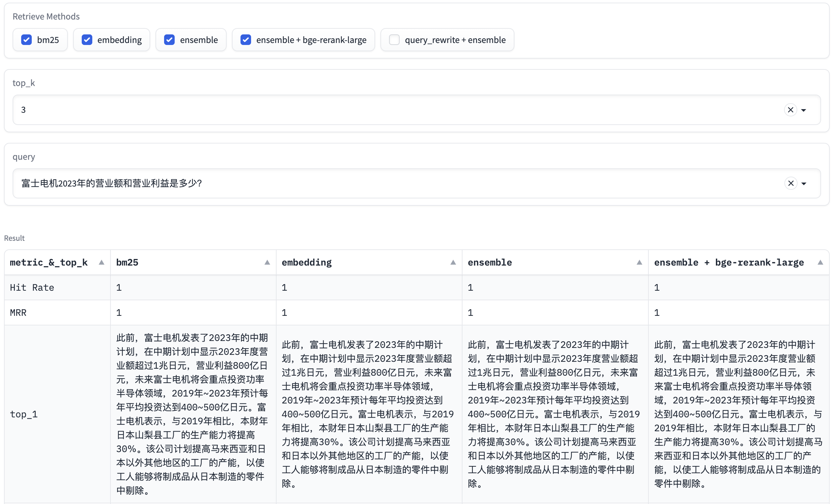Click the MRR row label
This screenshot has height=504, width=833.
pyautogui.click(x=18, y=313)
